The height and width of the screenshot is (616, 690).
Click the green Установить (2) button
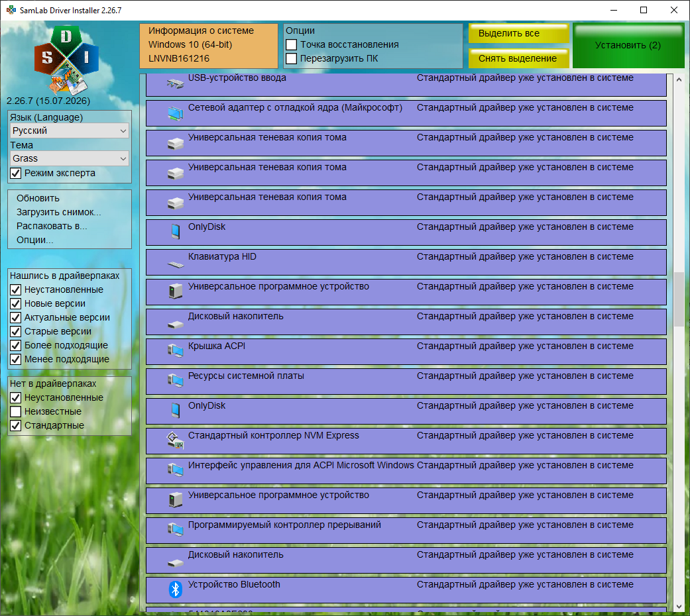click(x=628, y=46)
